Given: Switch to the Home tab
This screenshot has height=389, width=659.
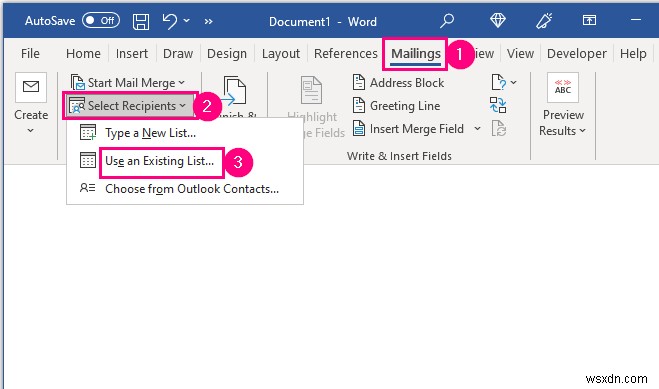Looking at the screenshot, I should (x=83, y=53).
